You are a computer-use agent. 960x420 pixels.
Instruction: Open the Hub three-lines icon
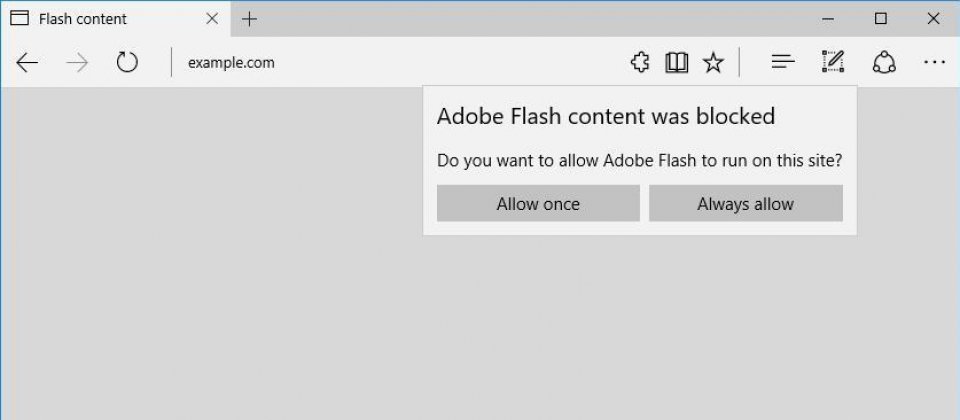[783, 62]
